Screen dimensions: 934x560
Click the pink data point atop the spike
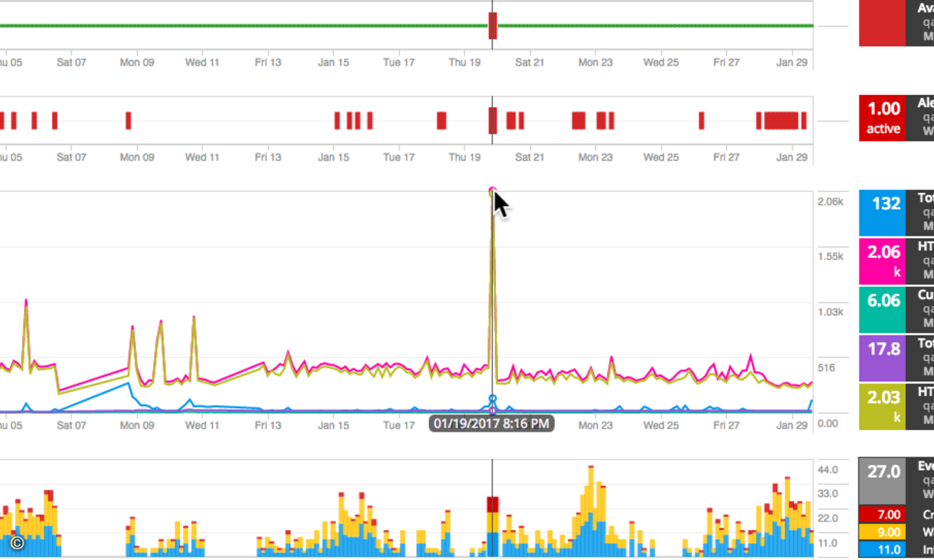click(x=492, y=191)
